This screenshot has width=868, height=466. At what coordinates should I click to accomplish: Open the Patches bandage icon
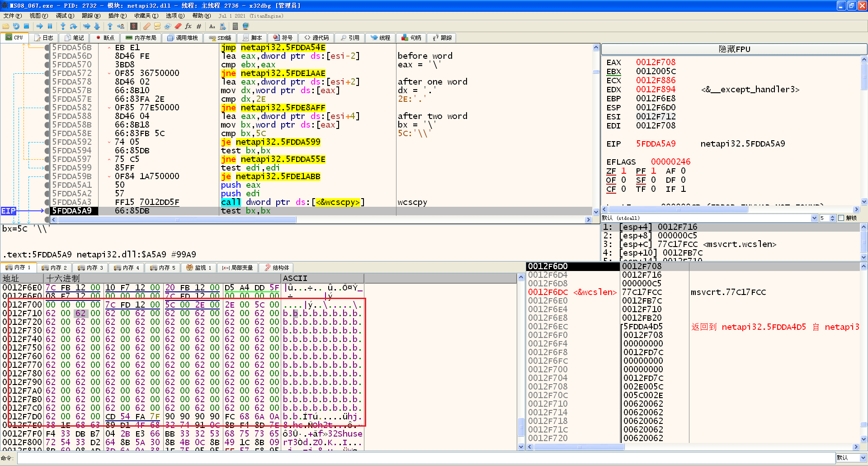[146, 26]
